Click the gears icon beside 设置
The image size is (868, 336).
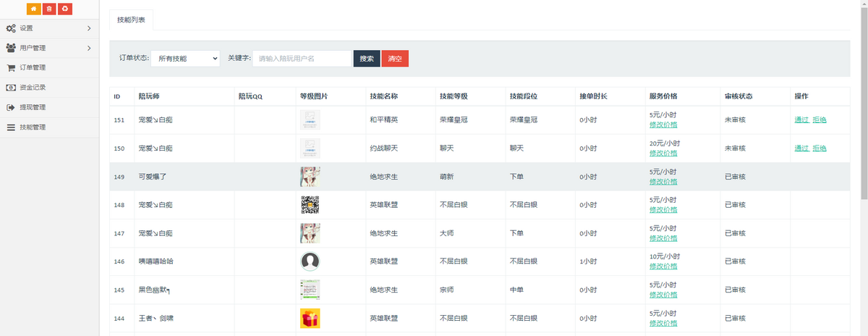tap(11, 28)
